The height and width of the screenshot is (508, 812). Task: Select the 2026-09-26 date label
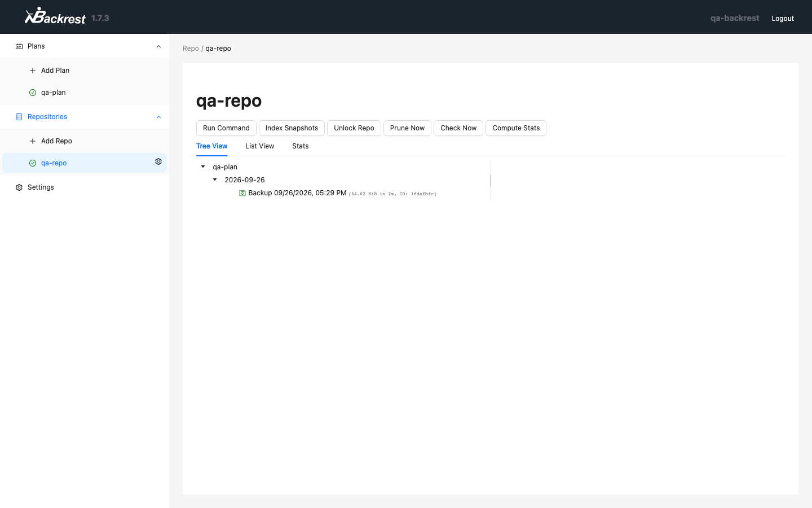point(245,180)
